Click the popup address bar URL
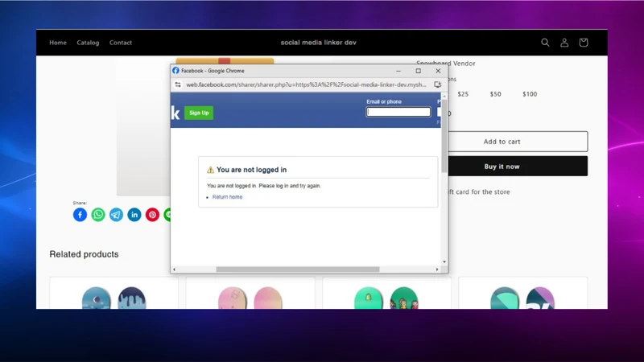The width and height of the screenshot is (644, 362). coord(307,84)
